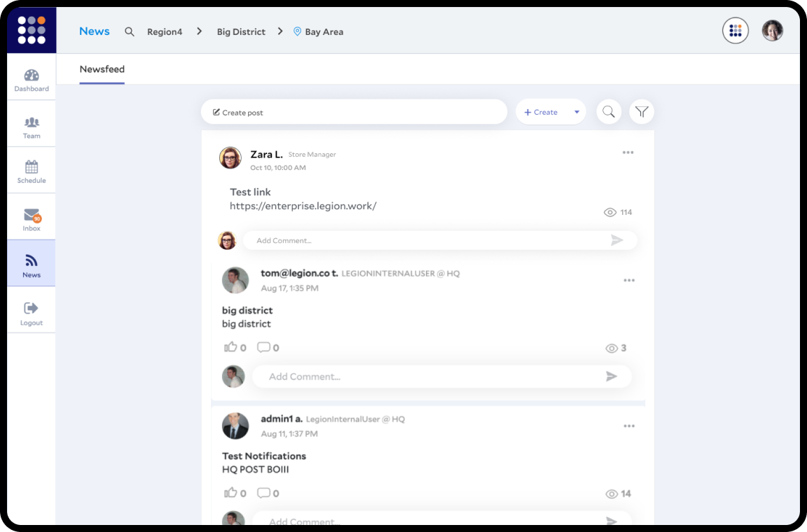Like the tom@legion.co 'big district' post
807x532 pixels.
click(230, 347)
